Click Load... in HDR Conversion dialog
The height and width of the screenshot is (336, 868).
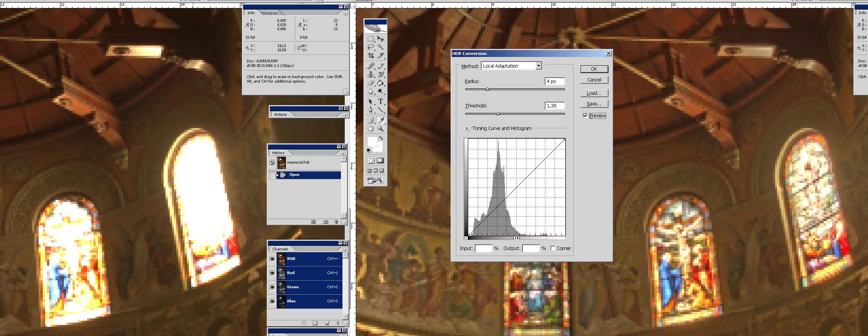click(594, 93)
